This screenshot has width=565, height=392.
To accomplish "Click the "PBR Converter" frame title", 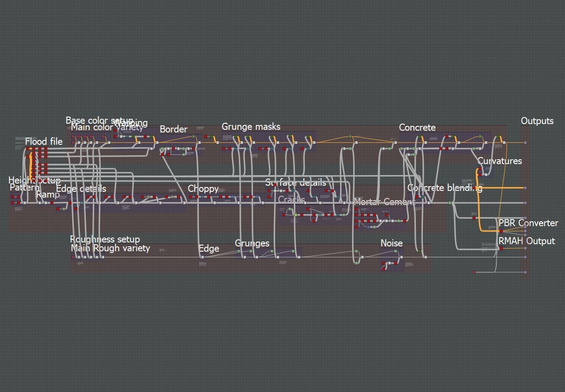I will click(x=528, y=223).
